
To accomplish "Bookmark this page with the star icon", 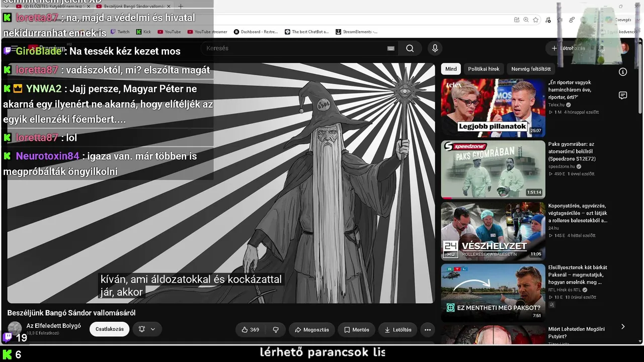I will [x=536, y=20].
